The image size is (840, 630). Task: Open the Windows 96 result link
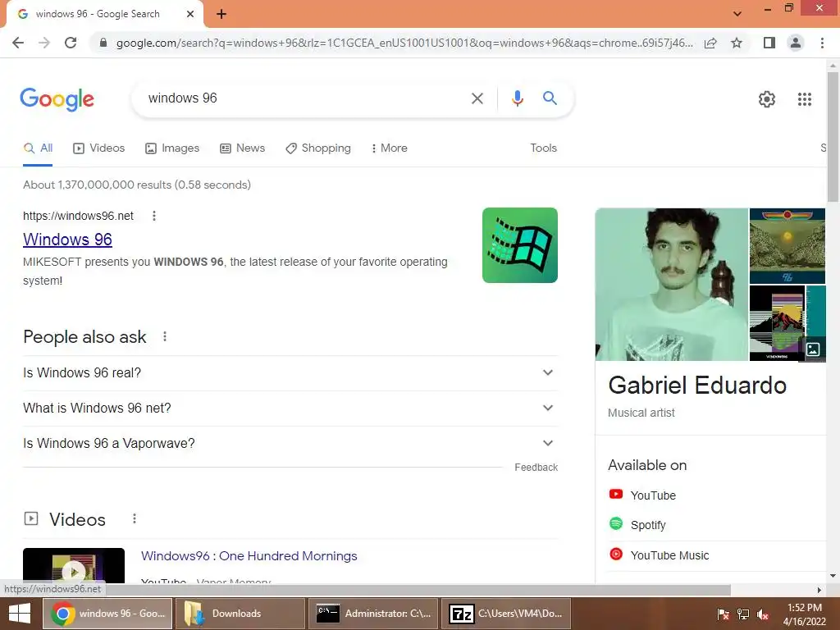(67, 240)
